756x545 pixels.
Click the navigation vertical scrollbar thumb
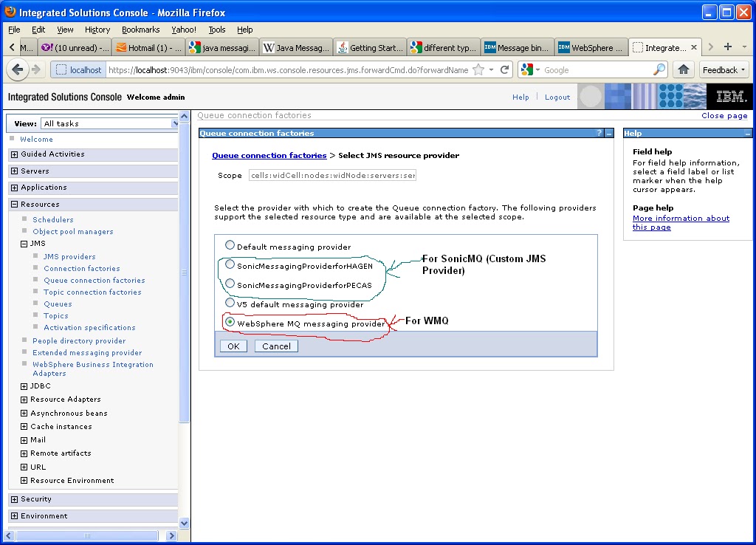pyautogui.click(x=184, y=273)
